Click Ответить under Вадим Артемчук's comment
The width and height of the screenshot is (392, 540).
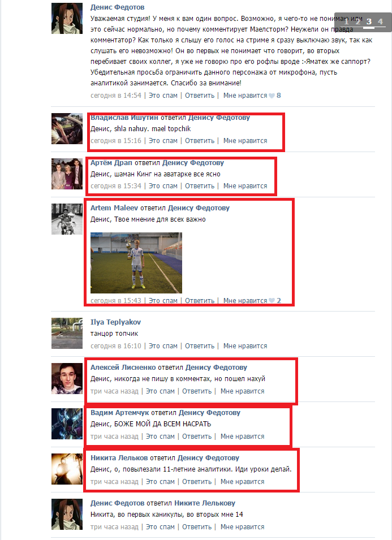tap(197, 437)
